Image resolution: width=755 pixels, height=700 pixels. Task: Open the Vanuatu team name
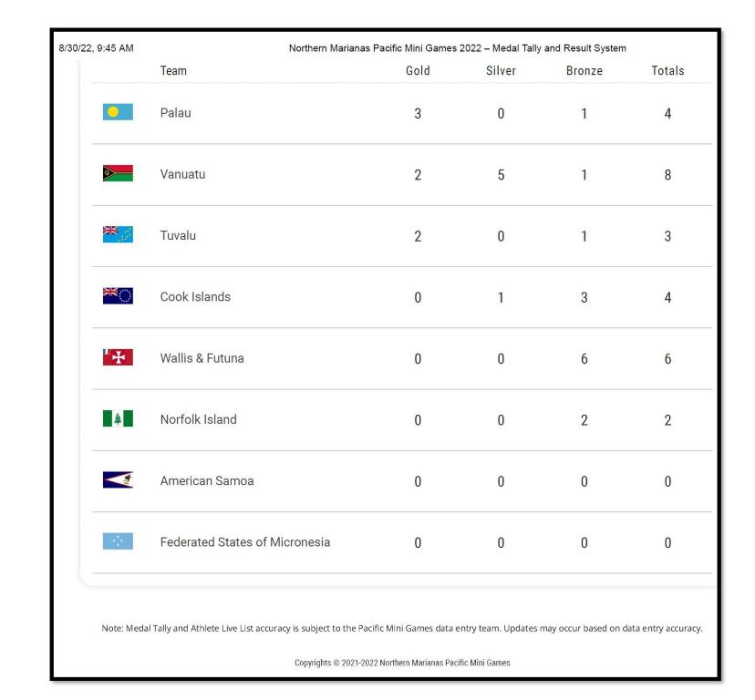pos(182,175)
